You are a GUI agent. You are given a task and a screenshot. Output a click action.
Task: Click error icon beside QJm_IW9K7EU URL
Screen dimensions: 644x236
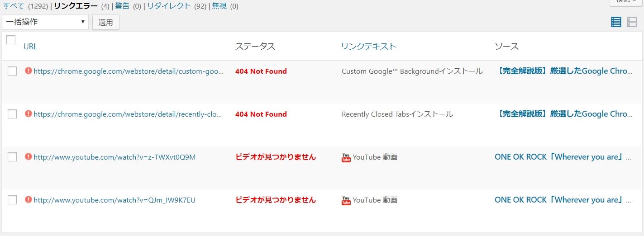(29, 199)
